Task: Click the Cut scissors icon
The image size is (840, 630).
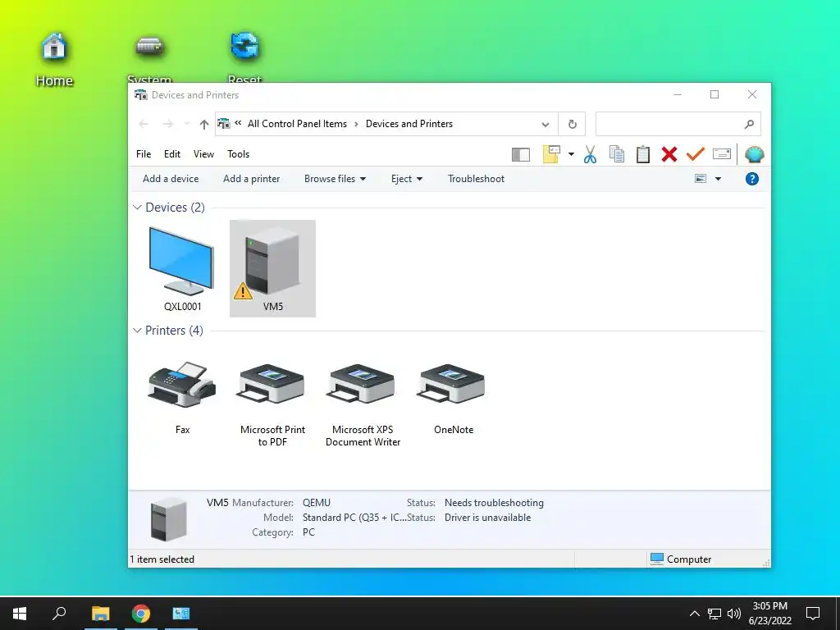Action: [x=590, y=154]
